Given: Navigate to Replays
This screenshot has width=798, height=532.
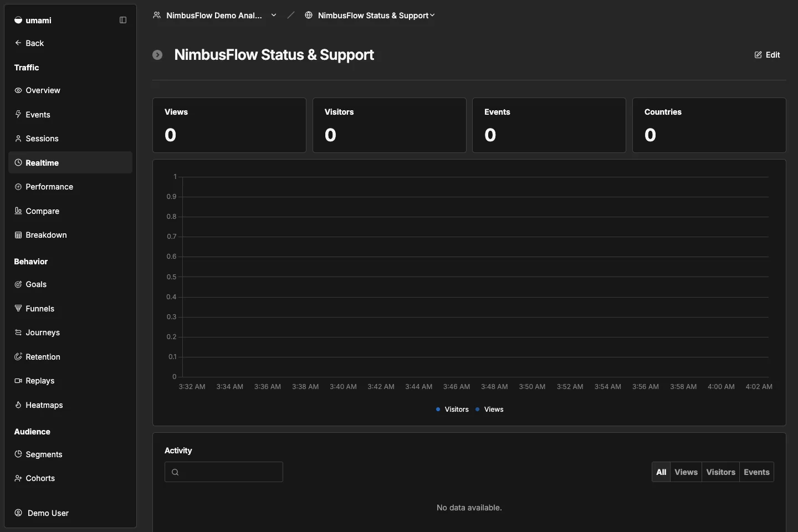Looking at the screenshot, I should pyautogui.click(x=70, y=381).
